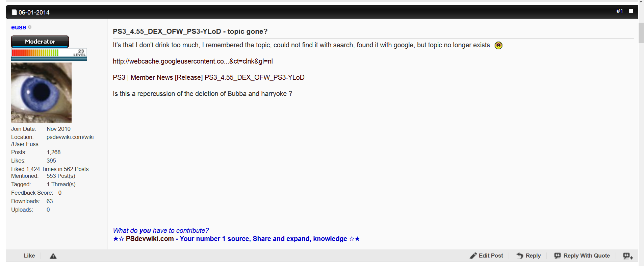644x266 pixels.
Task: Click the report post warning triangle icon
Action: click(53, 256)
